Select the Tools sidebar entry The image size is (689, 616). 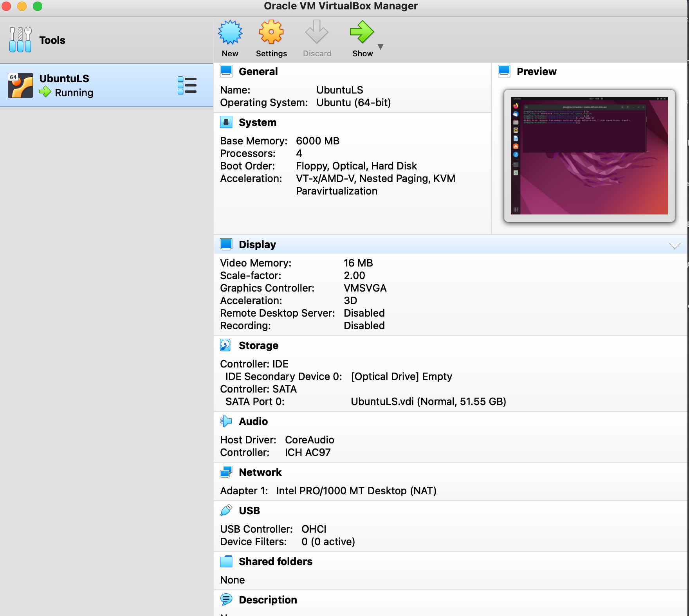[52, 40]
